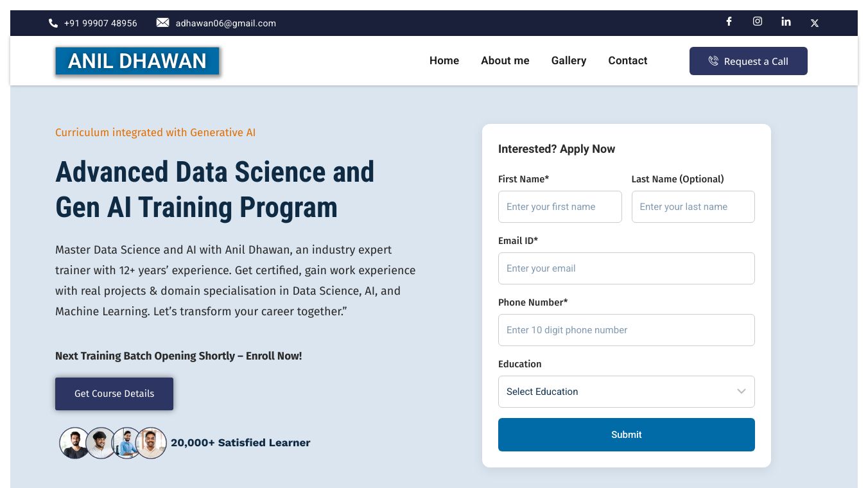Image resolution: width=868 pixels, height=488 pixels.
Task: Click the phone icon in top bar
Action: pyautogui.click(x=53, y=23)
